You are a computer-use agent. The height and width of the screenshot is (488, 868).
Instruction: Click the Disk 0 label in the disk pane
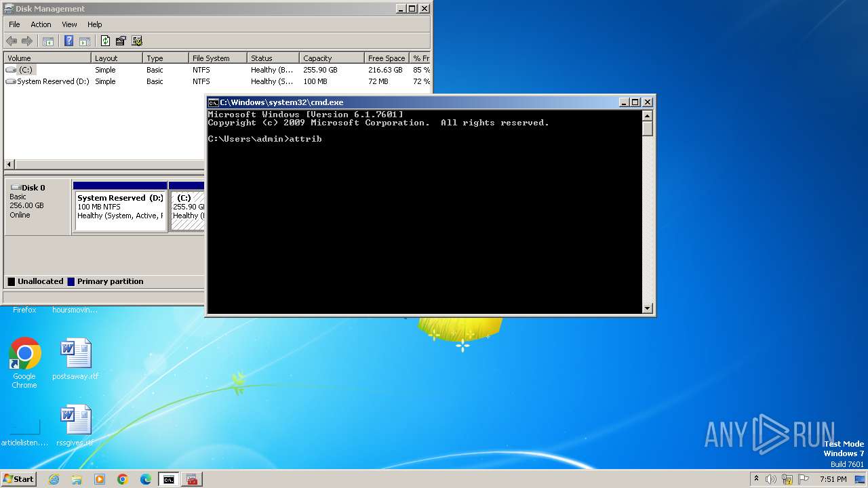click(x=33, y=188)
